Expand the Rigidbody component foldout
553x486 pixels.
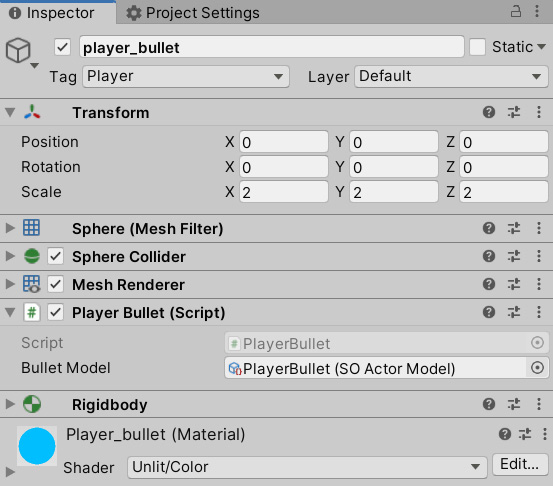[10, 404]
